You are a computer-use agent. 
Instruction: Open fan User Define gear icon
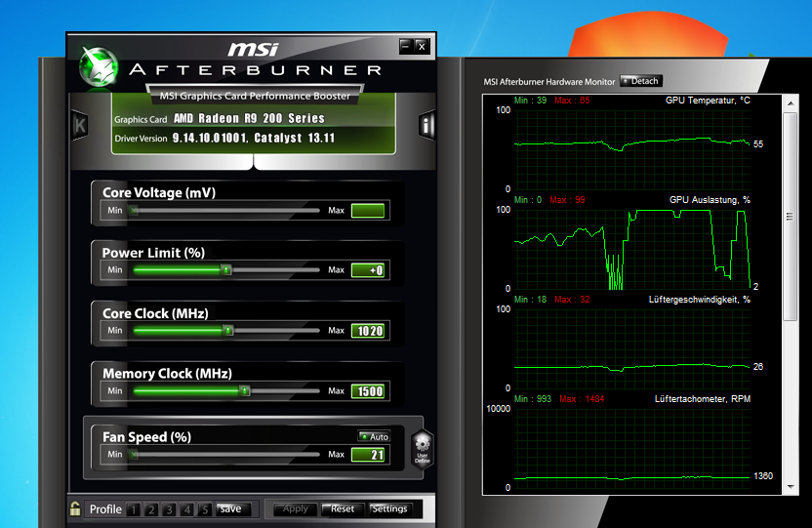[x=422, y=449]
